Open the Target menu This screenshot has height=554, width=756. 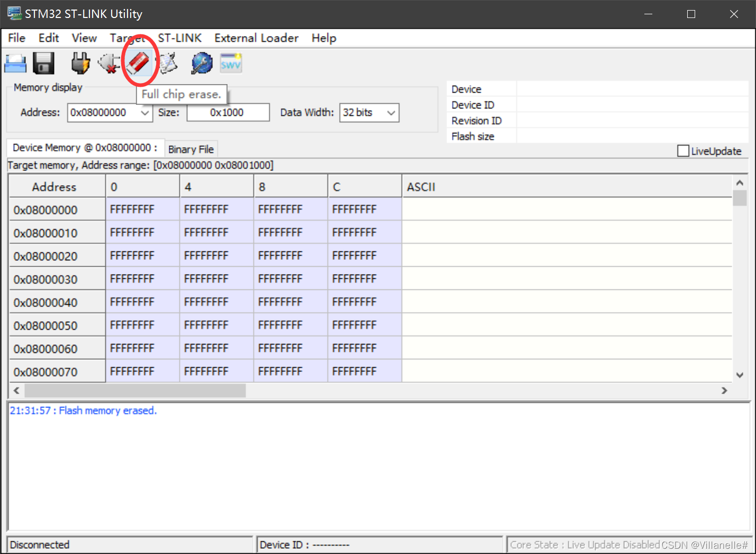click(127, 38)
